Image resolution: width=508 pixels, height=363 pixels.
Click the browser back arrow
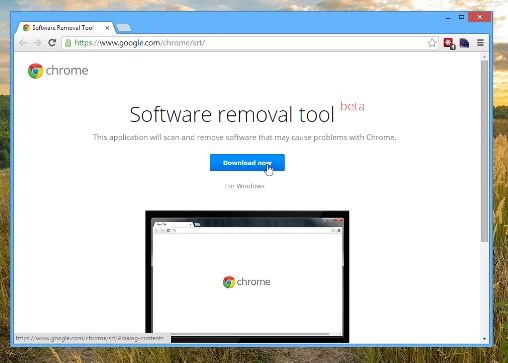tap(23, 43)
